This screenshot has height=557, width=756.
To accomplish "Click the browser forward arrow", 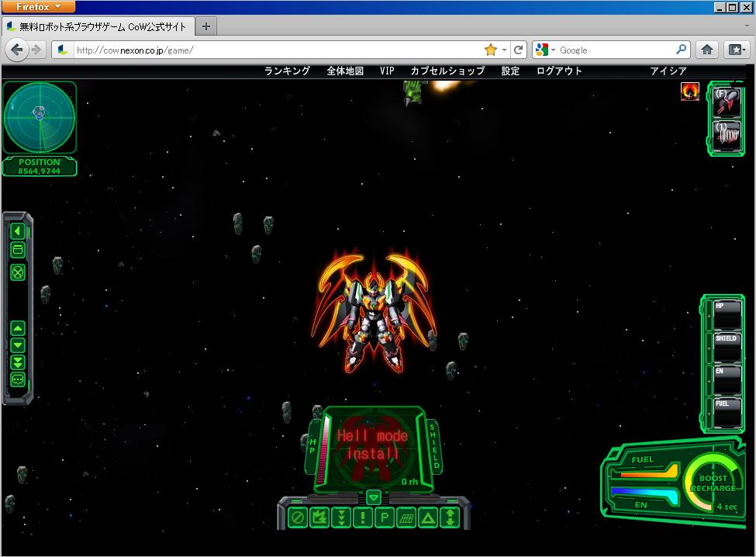I will [36, 50].
